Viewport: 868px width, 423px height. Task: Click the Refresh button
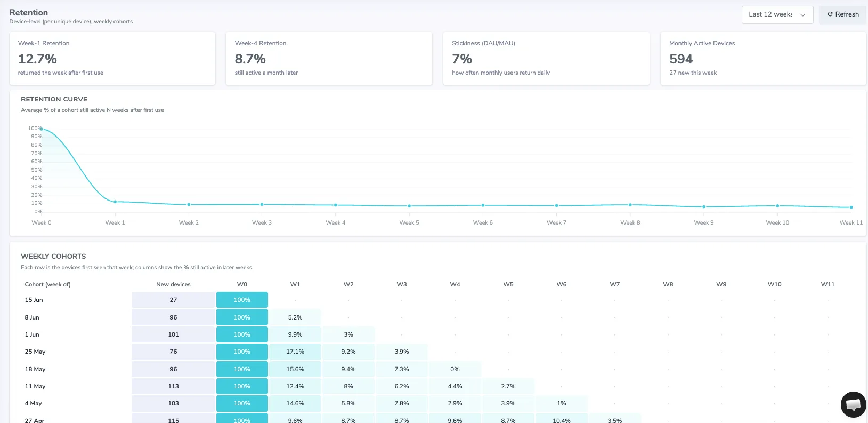(x=843, y=15)
